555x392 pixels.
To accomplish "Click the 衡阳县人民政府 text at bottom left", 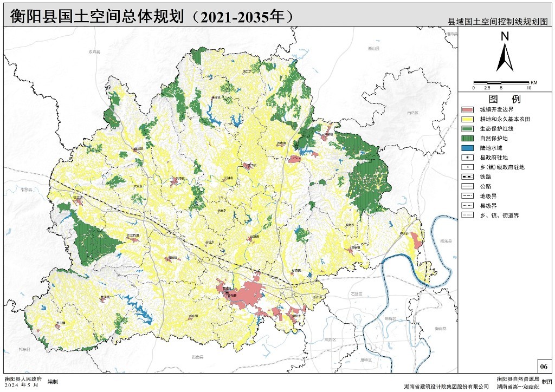I will 22,378.
